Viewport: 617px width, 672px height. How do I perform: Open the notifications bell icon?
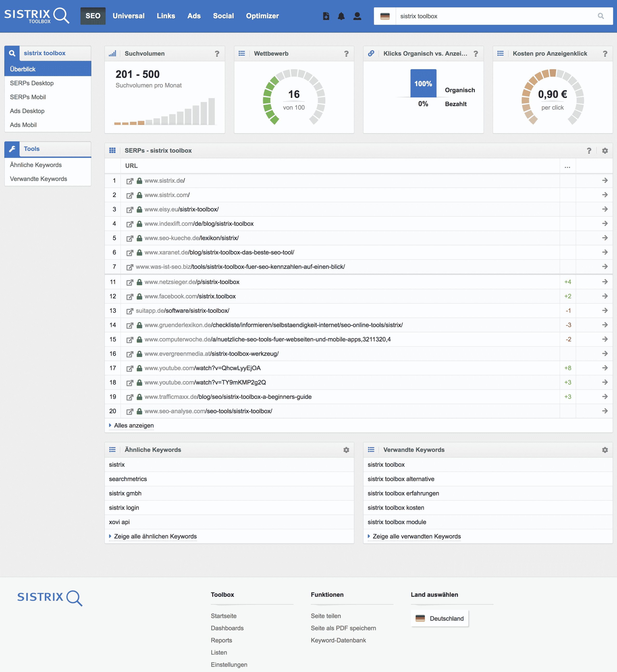341,16
